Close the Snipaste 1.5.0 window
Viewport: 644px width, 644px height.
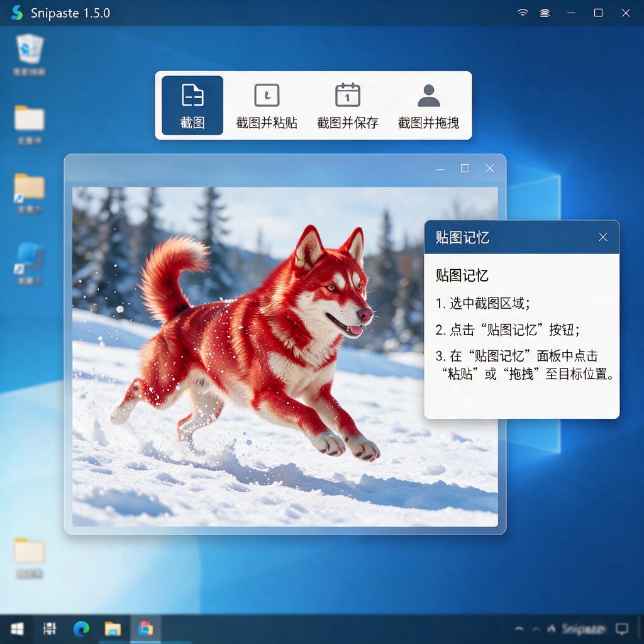point(626,13)
